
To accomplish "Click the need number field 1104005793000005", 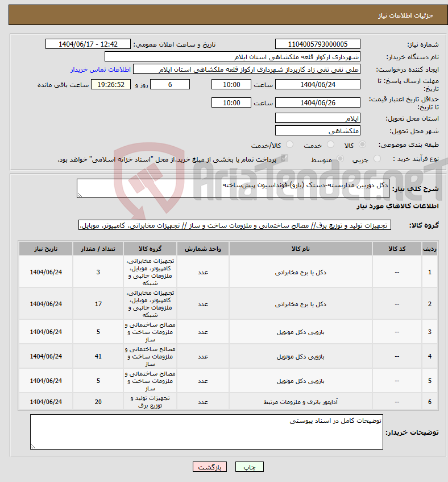I will click(318, 44).
